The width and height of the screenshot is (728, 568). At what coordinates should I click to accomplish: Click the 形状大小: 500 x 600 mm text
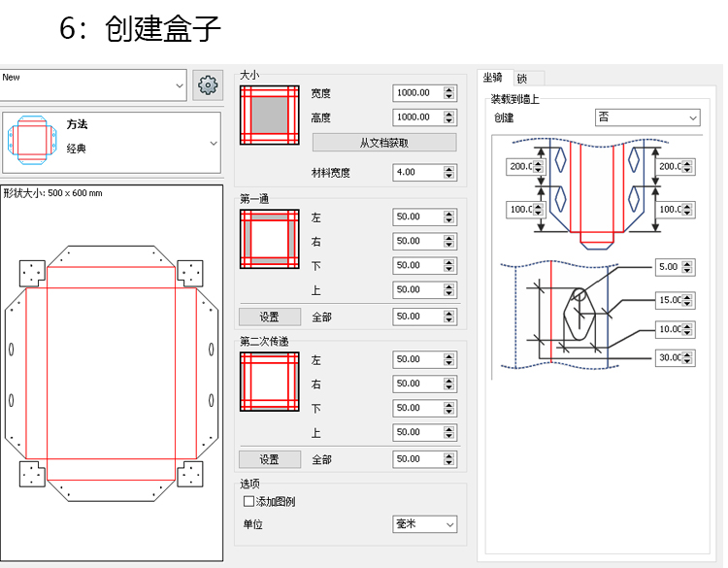(x=52, y=193)
